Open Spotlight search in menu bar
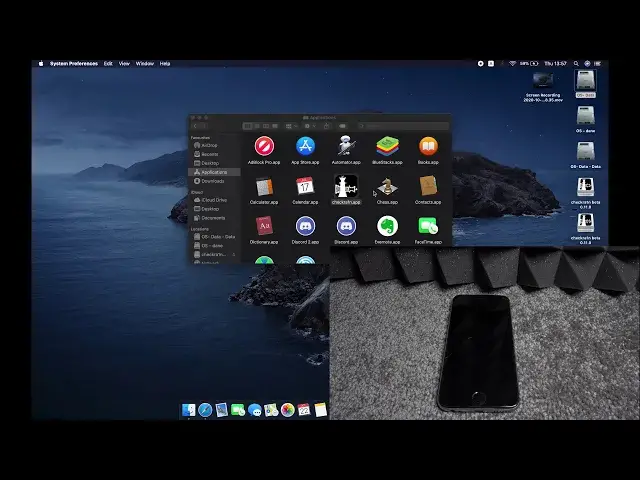The height and width of the screenshot is (480, 640). coord(576,64)
